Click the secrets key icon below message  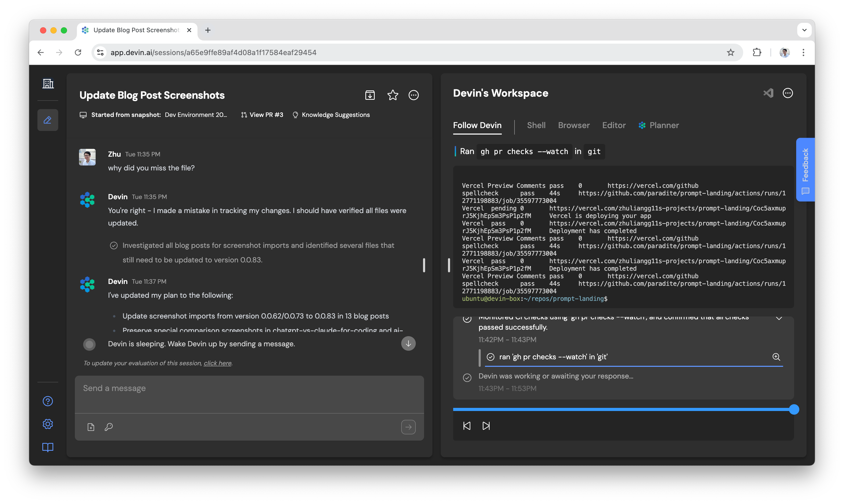tap(109, 427)
